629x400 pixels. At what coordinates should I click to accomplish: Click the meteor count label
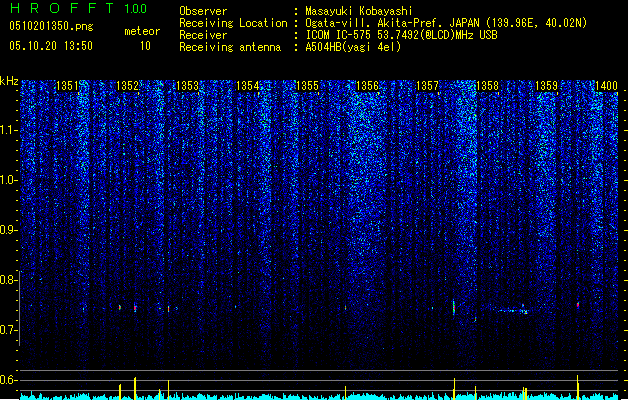tap(142, 31)
